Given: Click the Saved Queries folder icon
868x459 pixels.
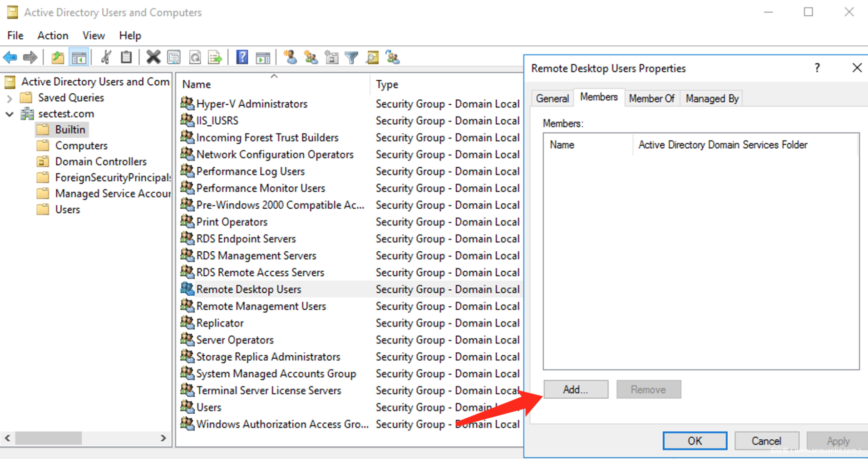Looking at the screenshot, I should pyautogui.click(x=26, y=98).
